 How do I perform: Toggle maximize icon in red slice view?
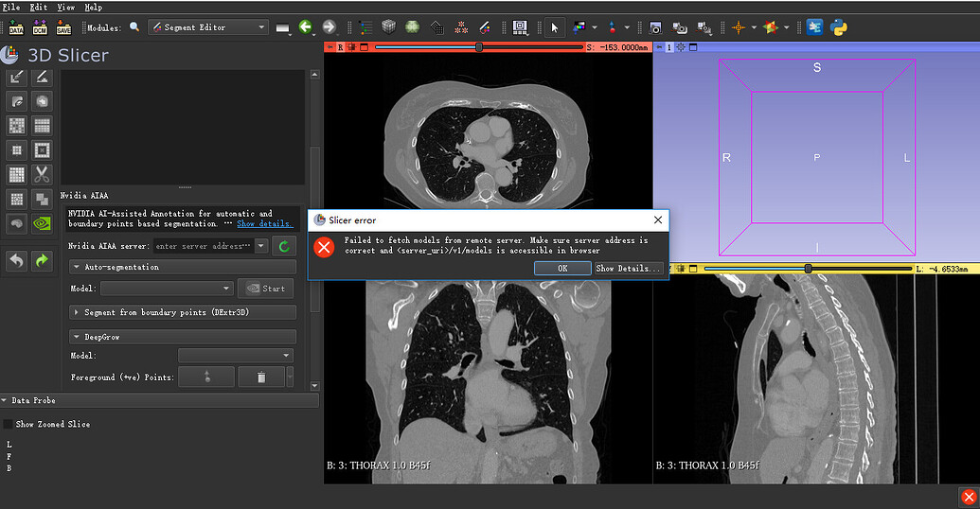365,47
